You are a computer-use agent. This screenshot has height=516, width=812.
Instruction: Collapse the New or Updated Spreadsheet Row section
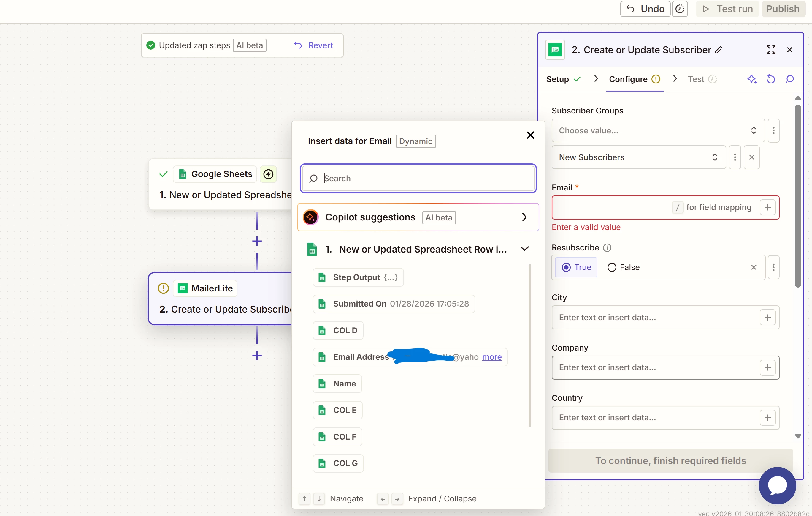(x=524, y=249)
